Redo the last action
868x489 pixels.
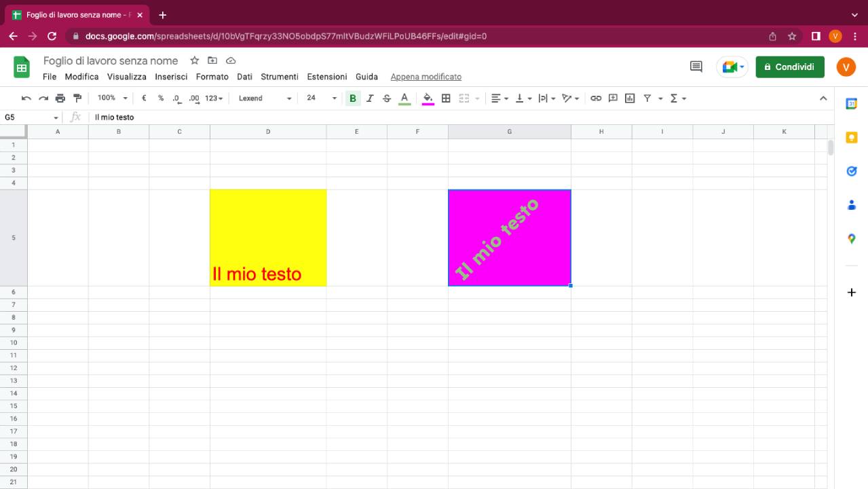(x=43, y=98)
